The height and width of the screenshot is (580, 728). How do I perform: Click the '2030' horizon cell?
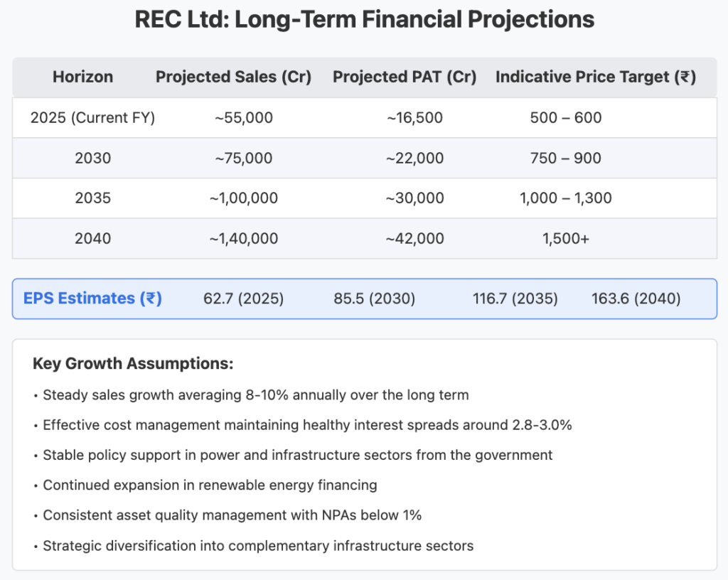pos(93,159)
